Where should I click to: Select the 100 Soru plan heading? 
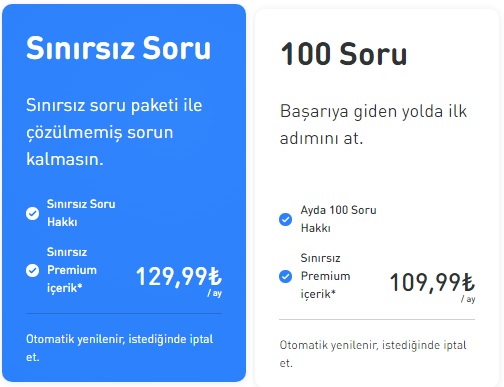344,54
